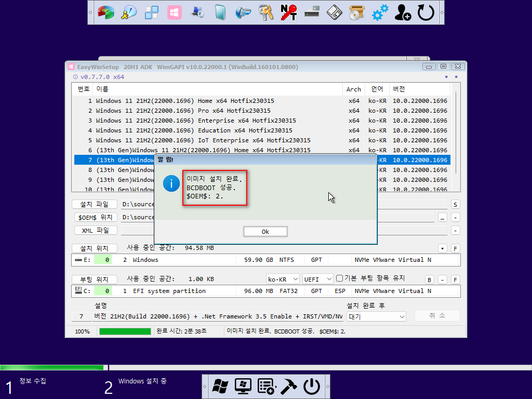Screen dimensions: 532x399
Task: Click the 번호 column header
Action: pyautogui.click(x=83, y=89)
